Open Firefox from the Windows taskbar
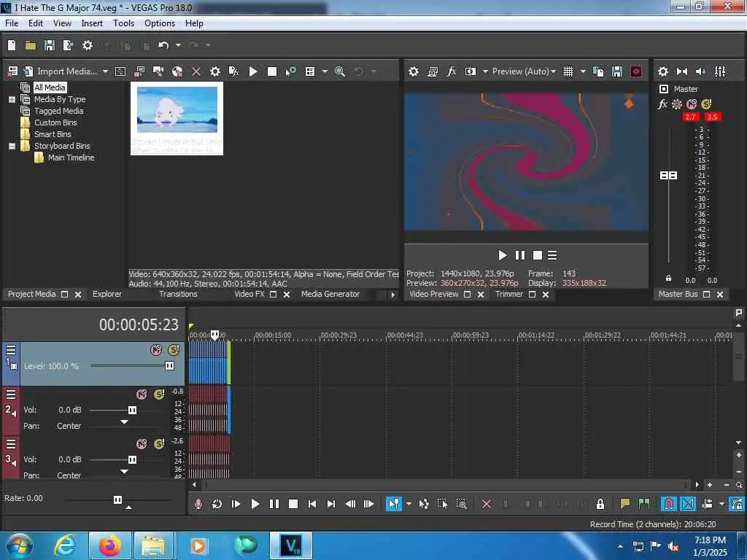 coord(109,545)
